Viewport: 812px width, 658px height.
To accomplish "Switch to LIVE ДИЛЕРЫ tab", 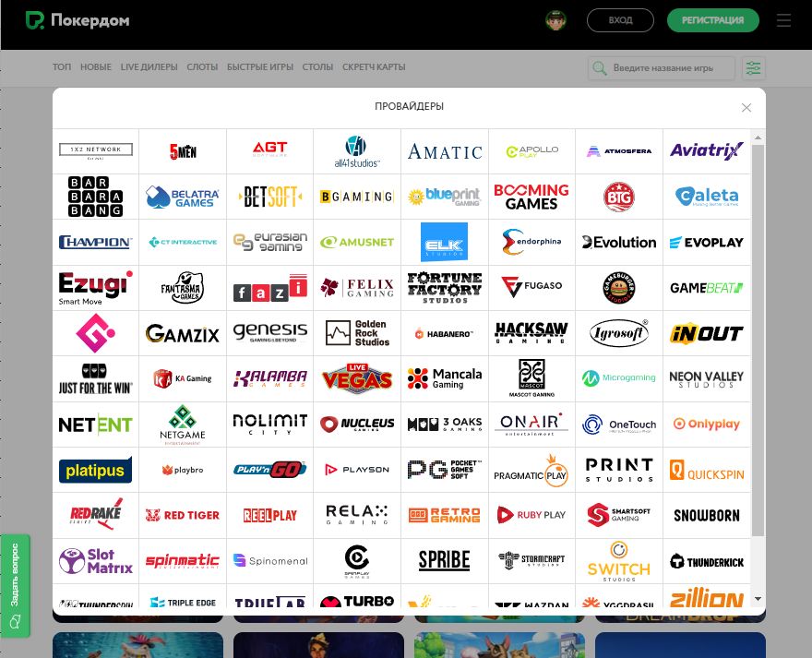I will pyautogui.click(x=149, y=67).
